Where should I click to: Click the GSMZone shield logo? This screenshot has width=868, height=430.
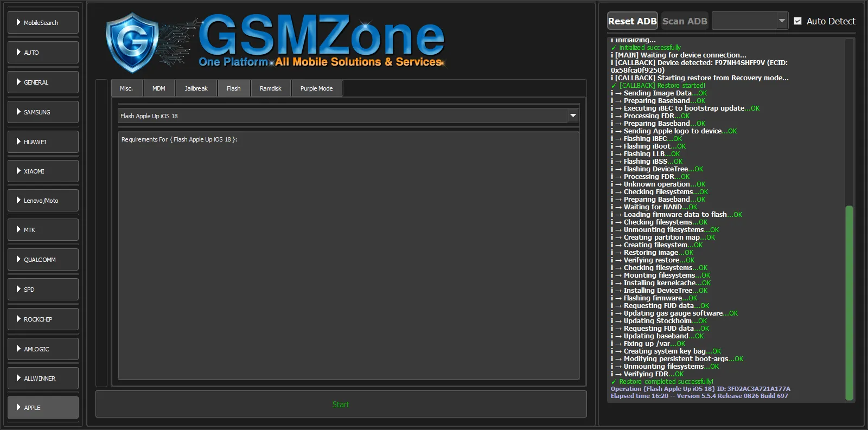132,43
